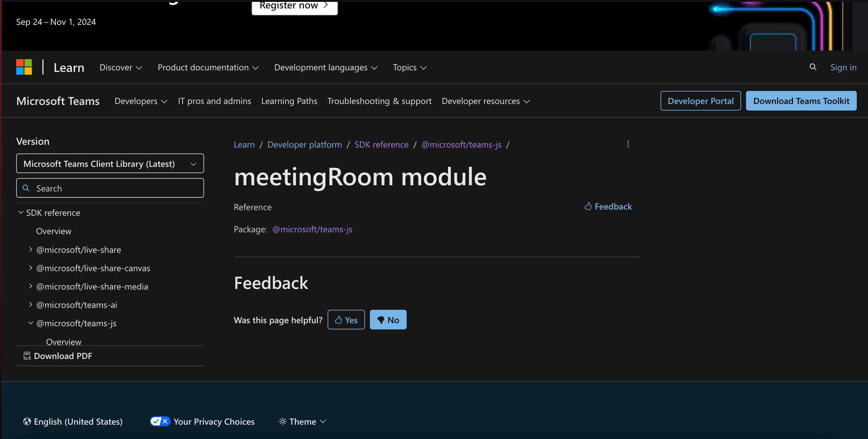Open the three-dot more actions menu
This screenshot has height=439, width=868.
(628, 144)
